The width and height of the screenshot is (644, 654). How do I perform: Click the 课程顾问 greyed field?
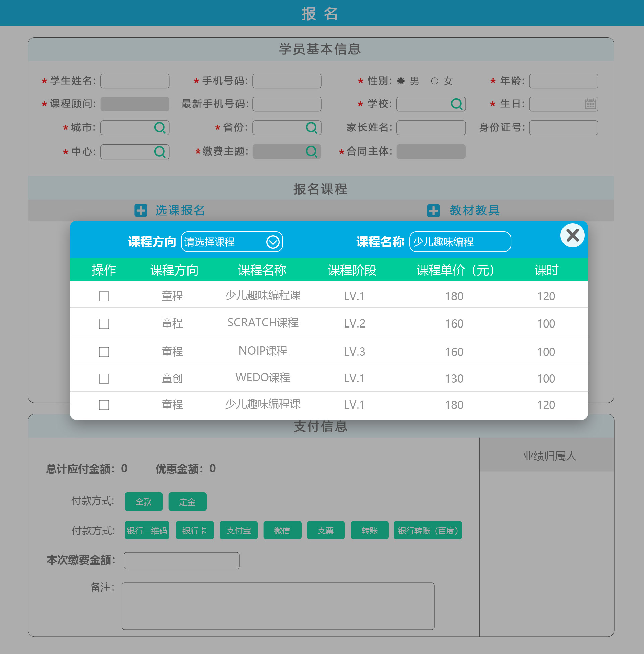pyautogui.click(x=135, y=104)
